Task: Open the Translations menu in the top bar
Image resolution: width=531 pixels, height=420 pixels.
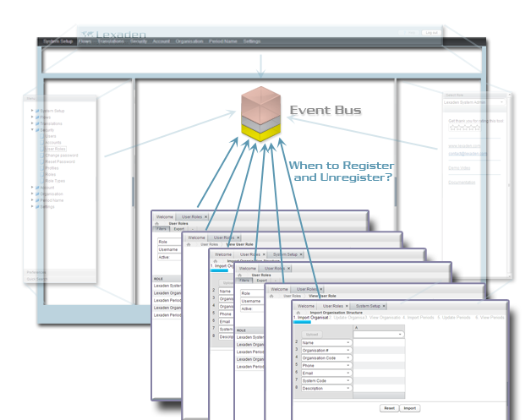Action: pos(111,41)
